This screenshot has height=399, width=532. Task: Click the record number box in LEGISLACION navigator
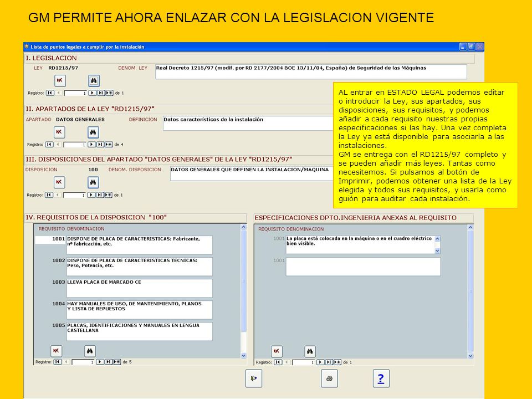point(76,93)
